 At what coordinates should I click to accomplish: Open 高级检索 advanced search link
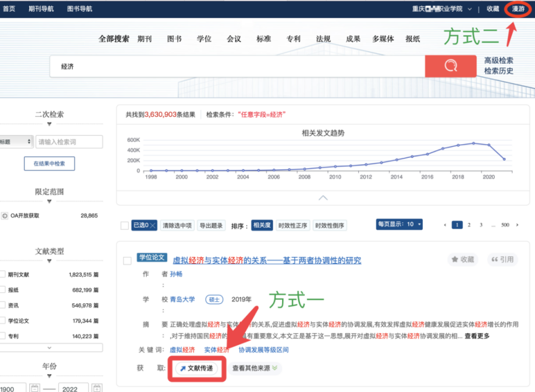coord(498,60)
